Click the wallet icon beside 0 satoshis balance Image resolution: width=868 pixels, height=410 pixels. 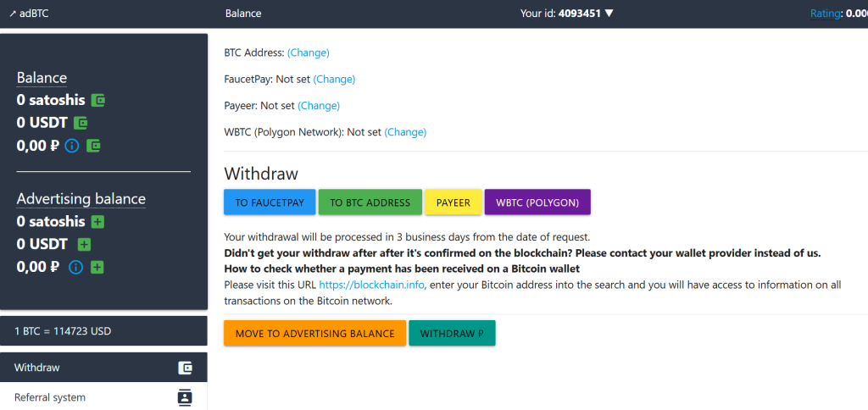coord(98,101)
